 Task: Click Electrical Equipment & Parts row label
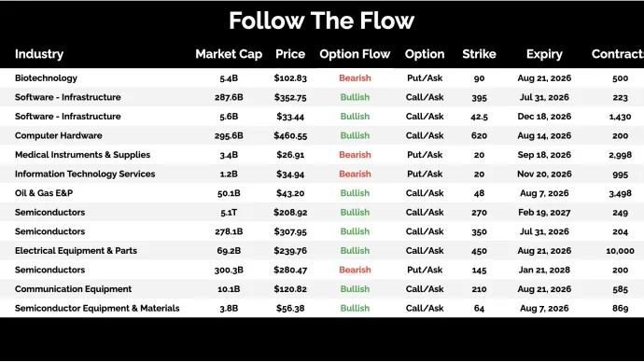click(76, 250)
